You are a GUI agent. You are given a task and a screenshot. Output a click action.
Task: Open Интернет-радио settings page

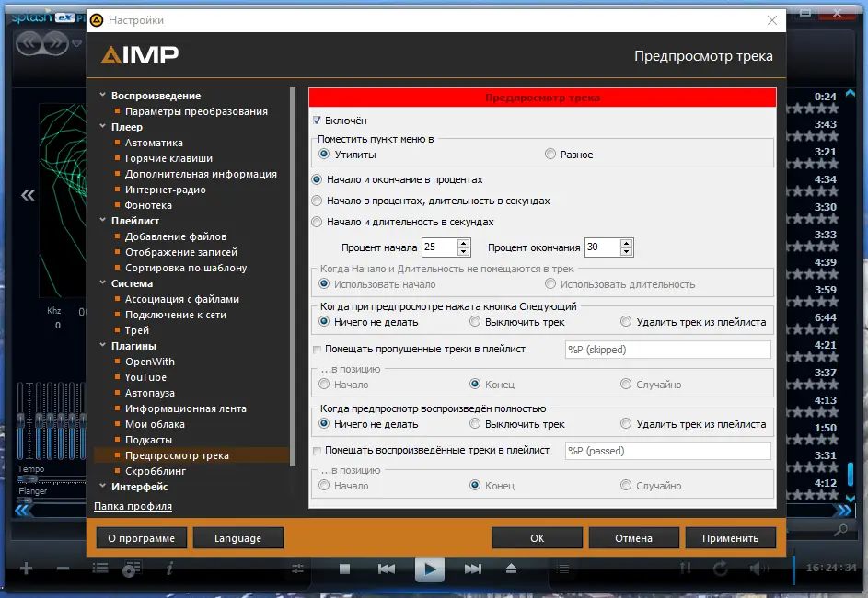(165, 190)
